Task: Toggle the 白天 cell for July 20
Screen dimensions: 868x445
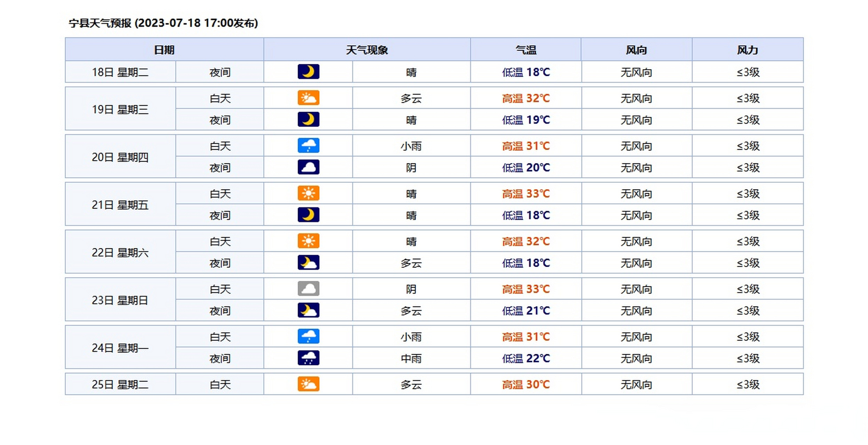Action: click(219, 146)
